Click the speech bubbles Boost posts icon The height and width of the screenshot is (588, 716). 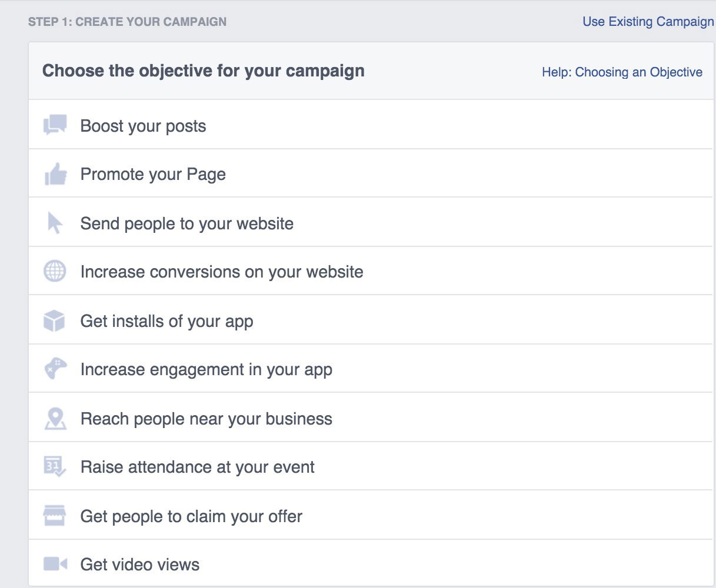(55, 125)
